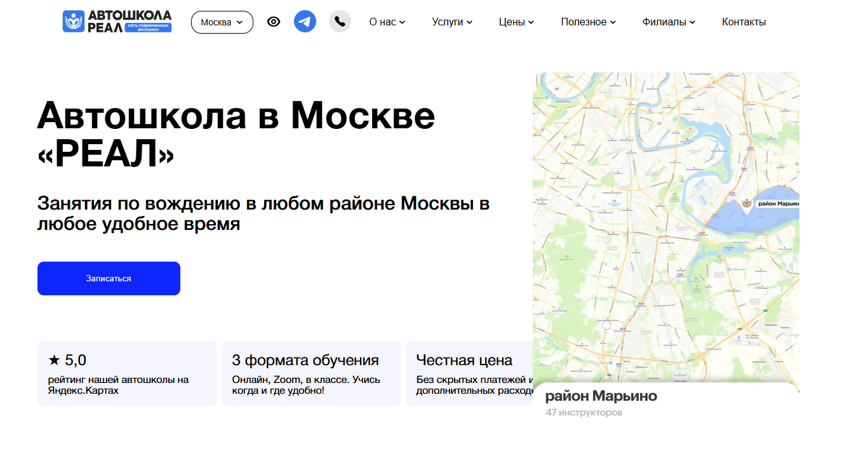Click the Автошкола РЕАЛ logo
The height and width of the screenshot is (449, 868).
point(117,22)
